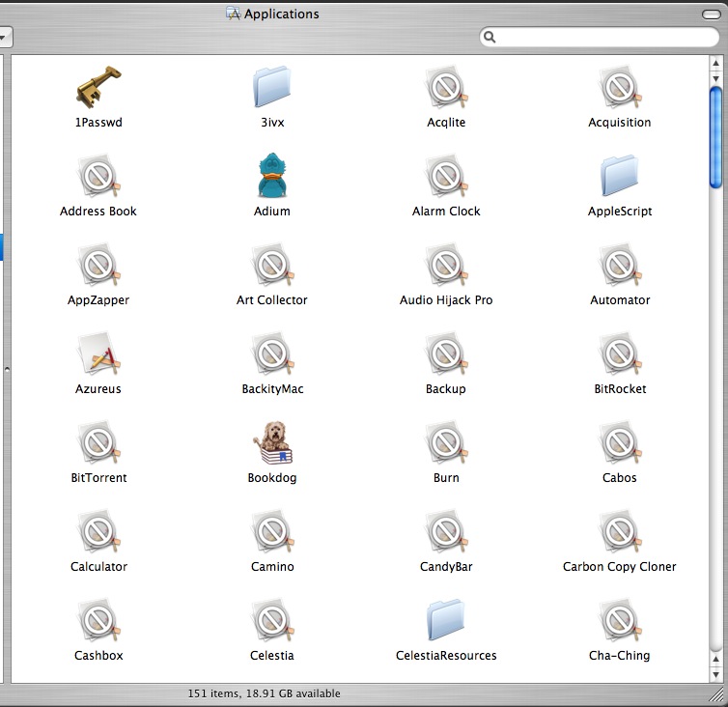The width and height of the screenshot is (728, 707).
Task: Select the Art Collector icon
Action: [x=272, y=265]
